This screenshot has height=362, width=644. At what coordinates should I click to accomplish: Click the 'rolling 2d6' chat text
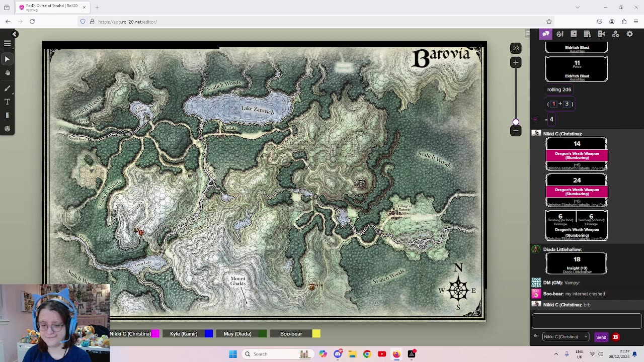pyautogui.click(x=559, y=89)
